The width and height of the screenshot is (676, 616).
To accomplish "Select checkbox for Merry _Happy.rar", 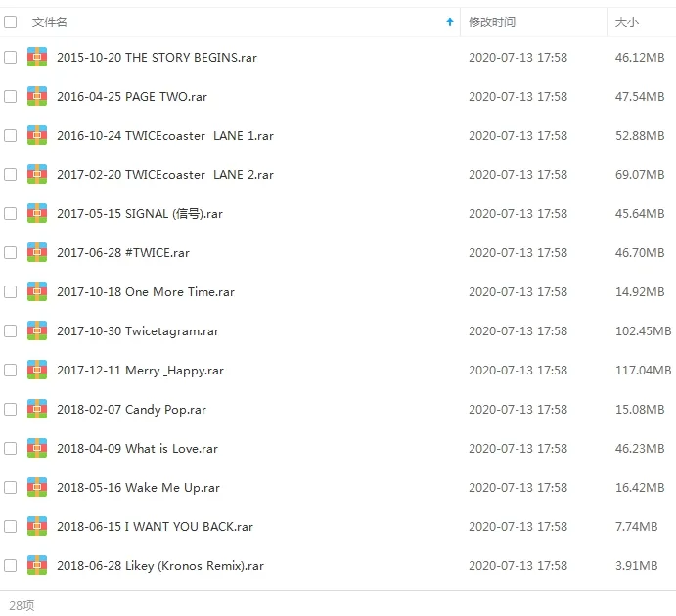I will (x=11, y=370).
